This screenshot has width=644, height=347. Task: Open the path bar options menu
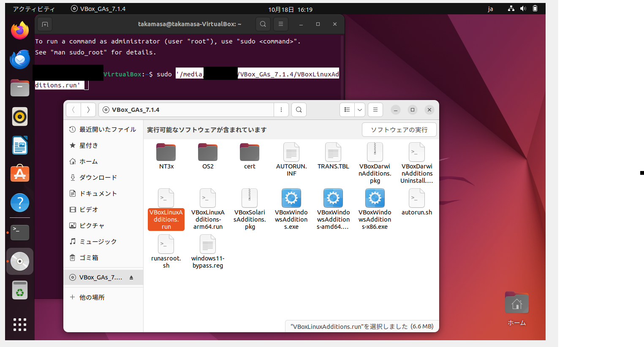281,110
